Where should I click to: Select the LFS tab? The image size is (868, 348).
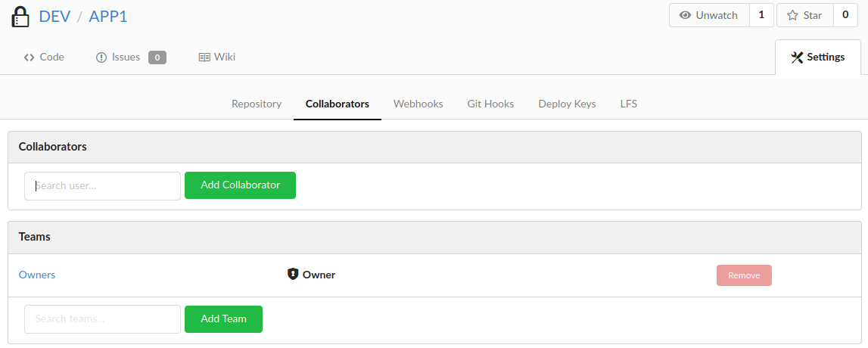coord(628,104)
